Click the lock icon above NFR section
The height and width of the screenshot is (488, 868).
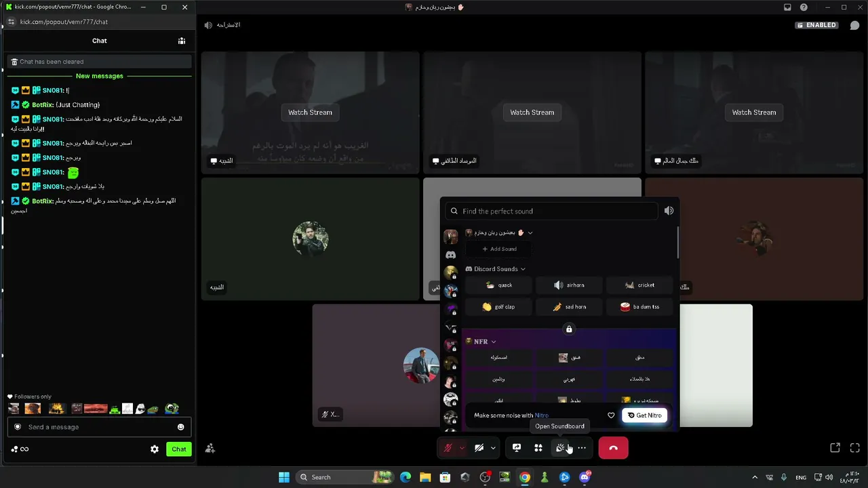tap(569, 329)
